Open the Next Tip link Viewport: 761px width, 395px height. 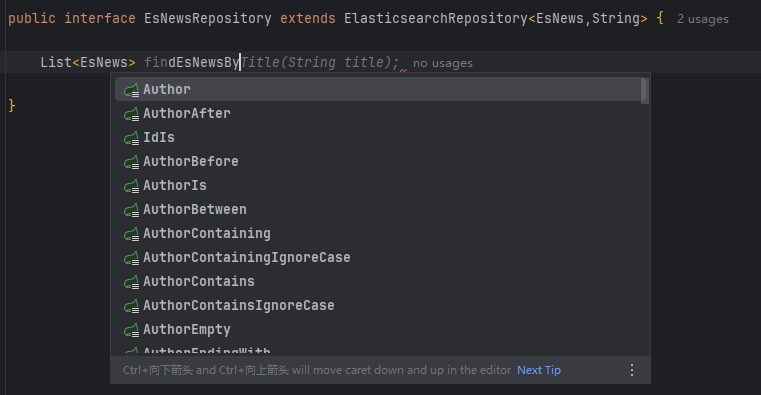[539, 370]
